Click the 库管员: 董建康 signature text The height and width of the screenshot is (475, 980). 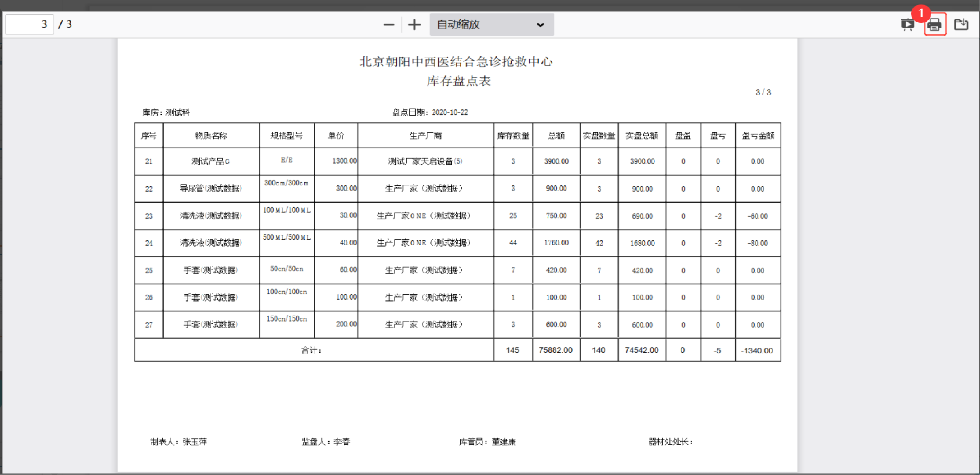tap(487, 442)
